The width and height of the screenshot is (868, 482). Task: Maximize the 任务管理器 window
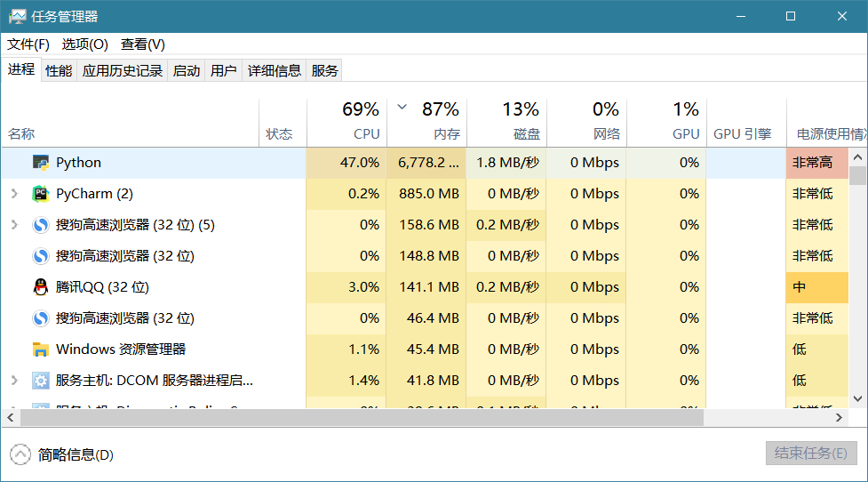tap(791, 16)
